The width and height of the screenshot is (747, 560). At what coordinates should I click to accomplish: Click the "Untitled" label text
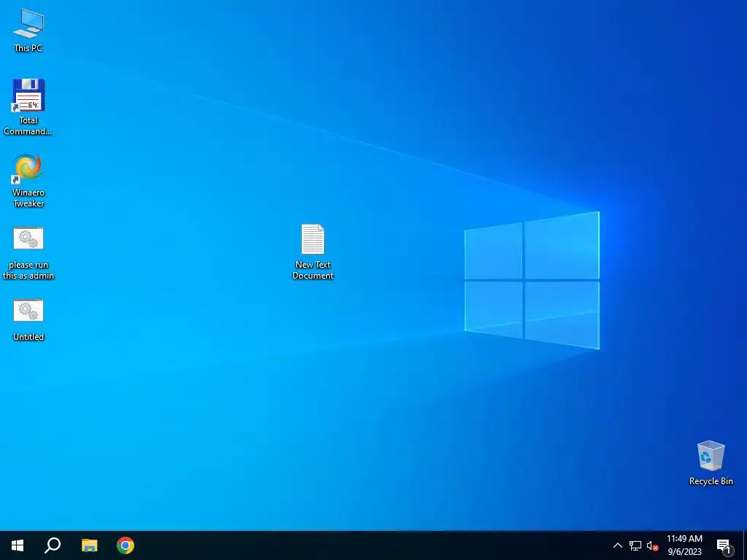coord(28,337)
